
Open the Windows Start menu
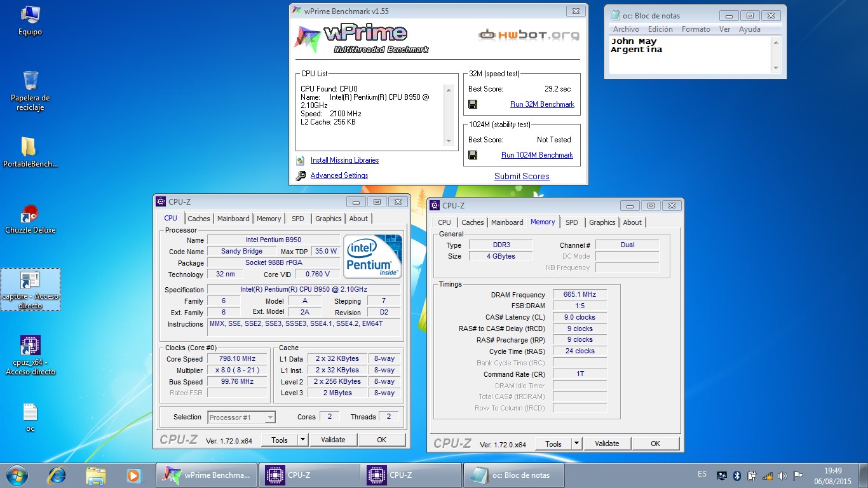click(x=16, y=475)
